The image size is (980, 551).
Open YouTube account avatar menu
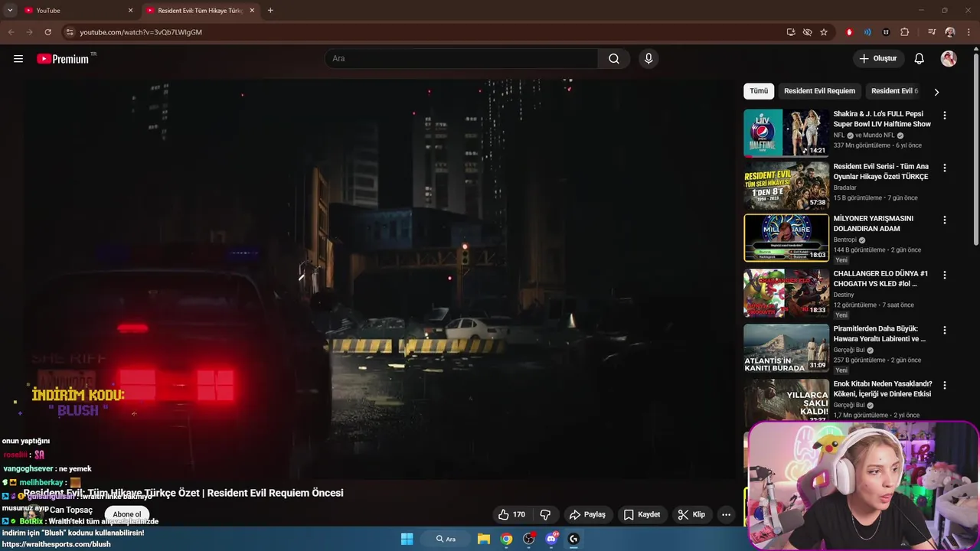[949, 59]
